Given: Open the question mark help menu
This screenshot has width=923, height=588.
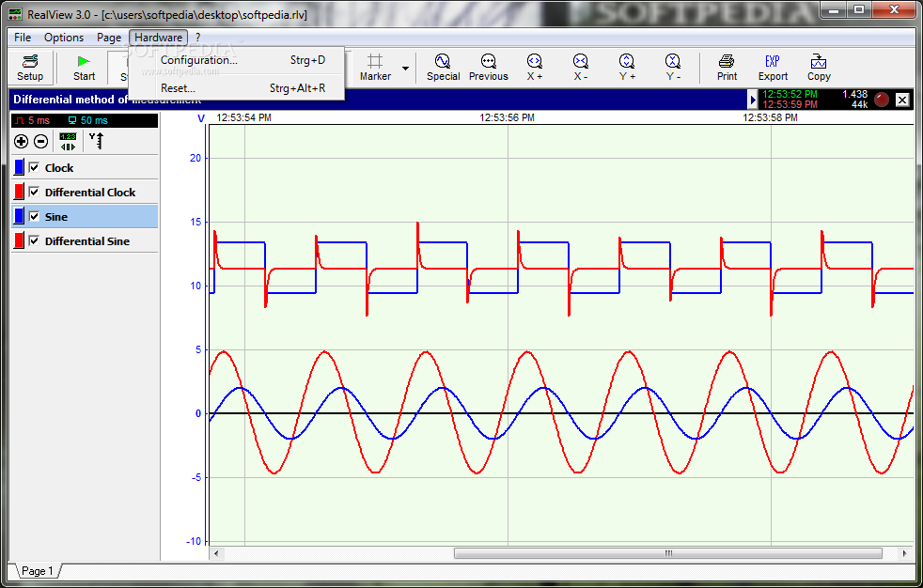Looking at the screenshot, I should 197,38.
